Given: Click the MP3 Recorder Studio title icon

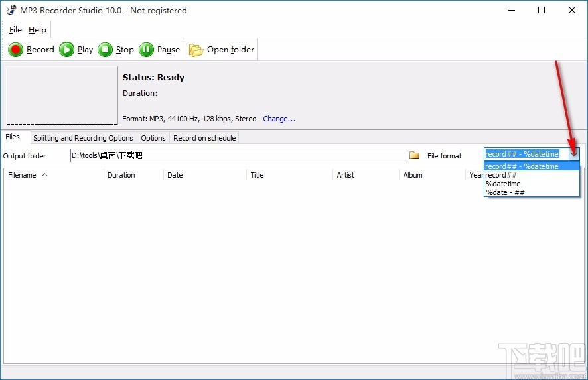Looking at the screenshot, I should tap(11, 10).
